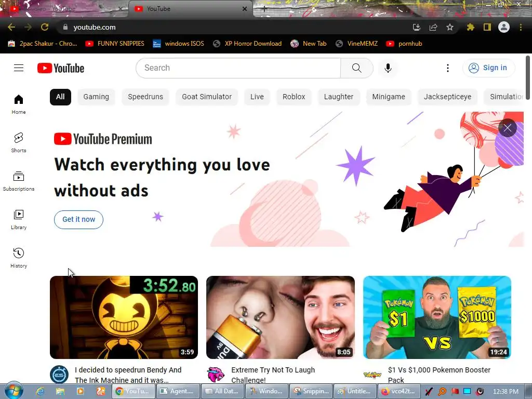532x399 pixels.
Task: Open Chrome's three-dot menu
Action: (521, 27)
